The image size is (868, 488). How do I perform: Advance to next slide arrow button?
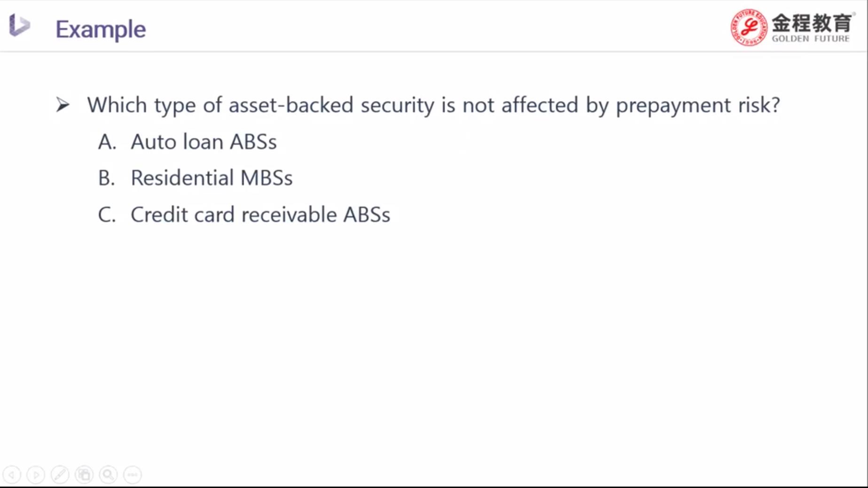(x=36, y=475)
